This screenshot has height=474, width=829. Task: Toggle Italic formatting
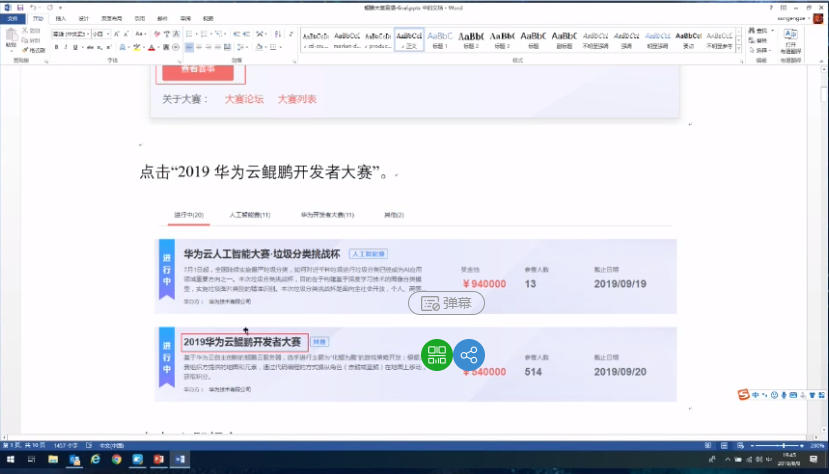(66, 48)
